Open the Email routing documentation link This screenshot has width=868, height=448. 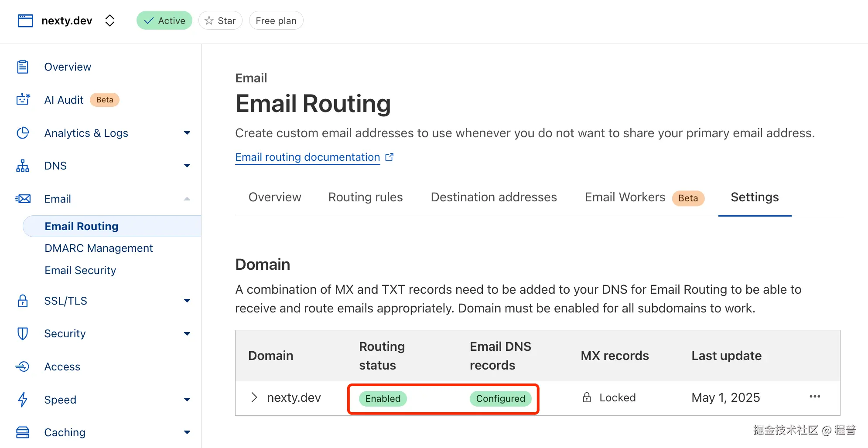click(x=307, y=157)
